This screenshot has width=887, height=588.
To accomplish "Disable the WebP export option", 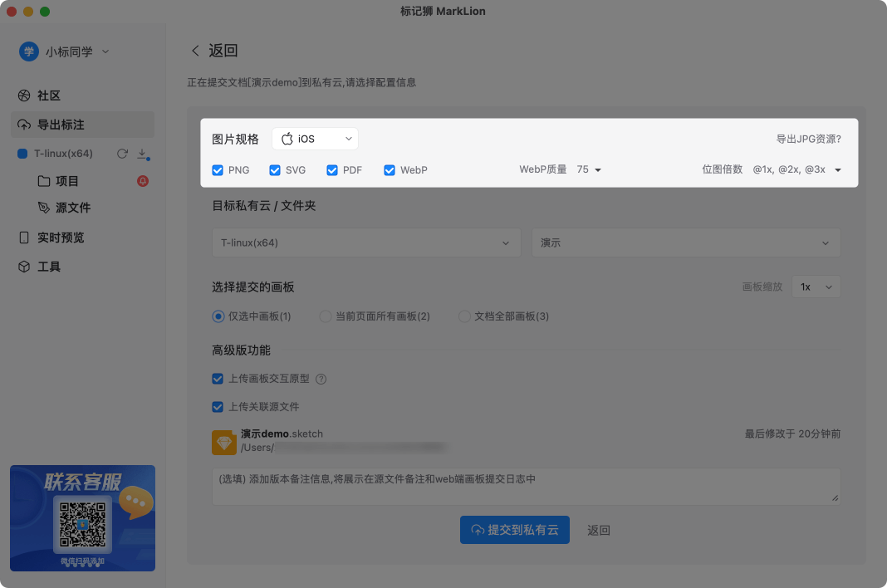I will pos(389,169).
